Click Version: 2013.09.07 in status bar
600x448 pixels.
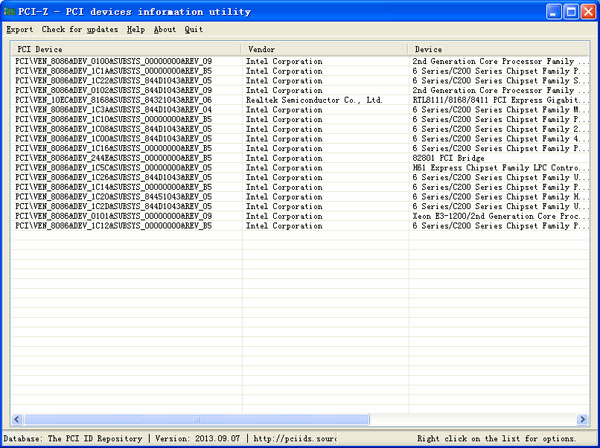pyautogui.click(x=197, y=438)
